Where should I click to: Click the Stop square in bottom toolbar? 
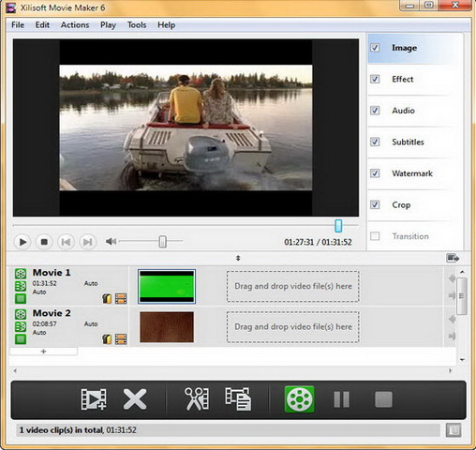[x=383, y=399]
